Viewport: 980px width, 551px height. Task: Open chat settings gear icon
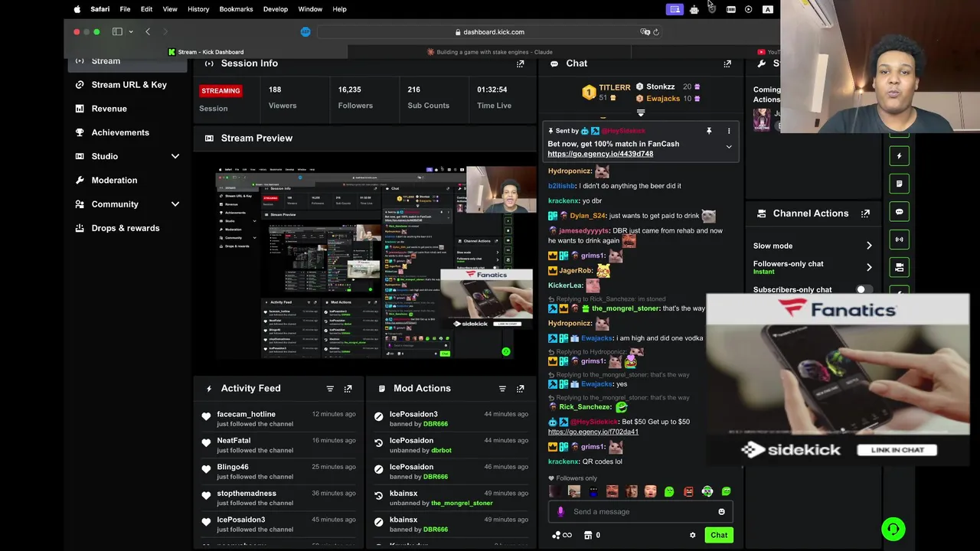(x=693, y=536)
